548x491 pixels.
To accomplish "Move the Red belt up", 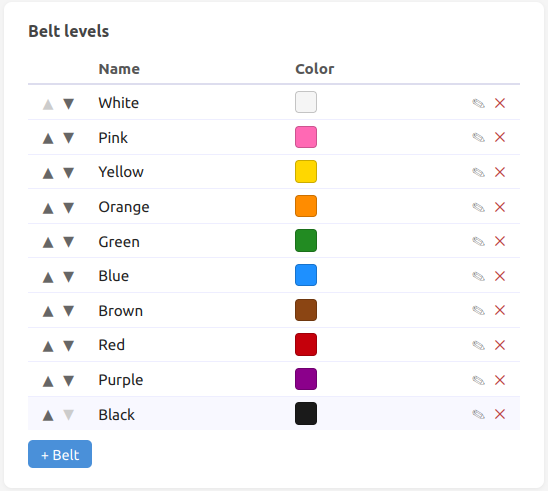I will point(48,346).
